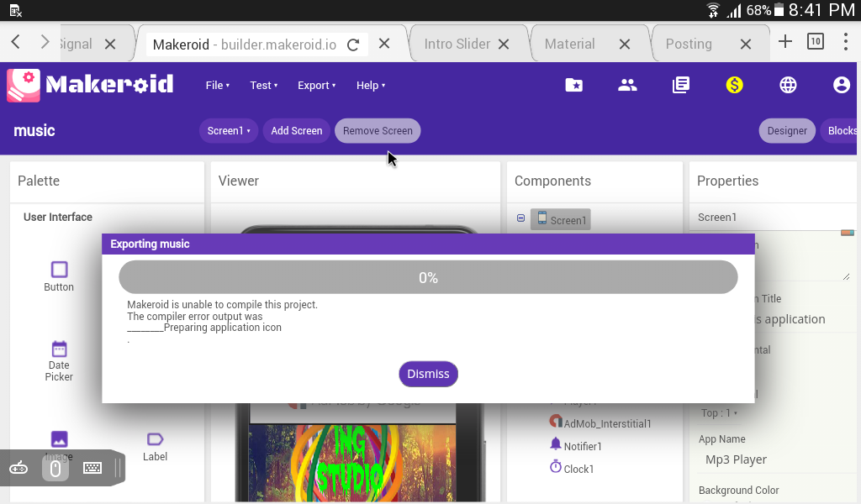Dismiss the export error dialog

click(428, 374)
